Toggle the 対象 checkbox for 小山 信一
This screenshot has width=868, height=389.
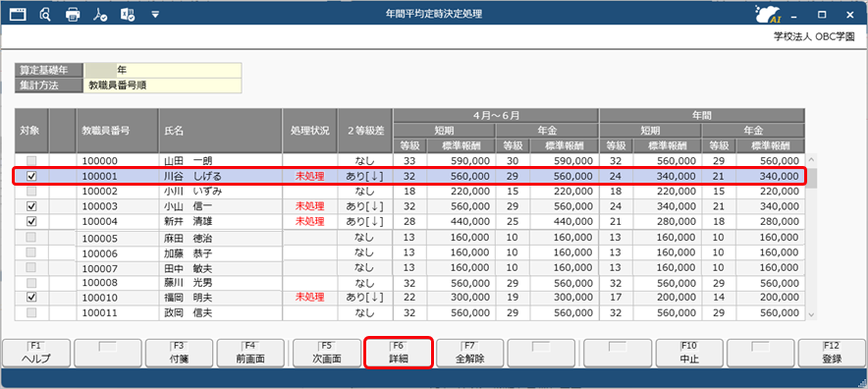tap(31, 206)
